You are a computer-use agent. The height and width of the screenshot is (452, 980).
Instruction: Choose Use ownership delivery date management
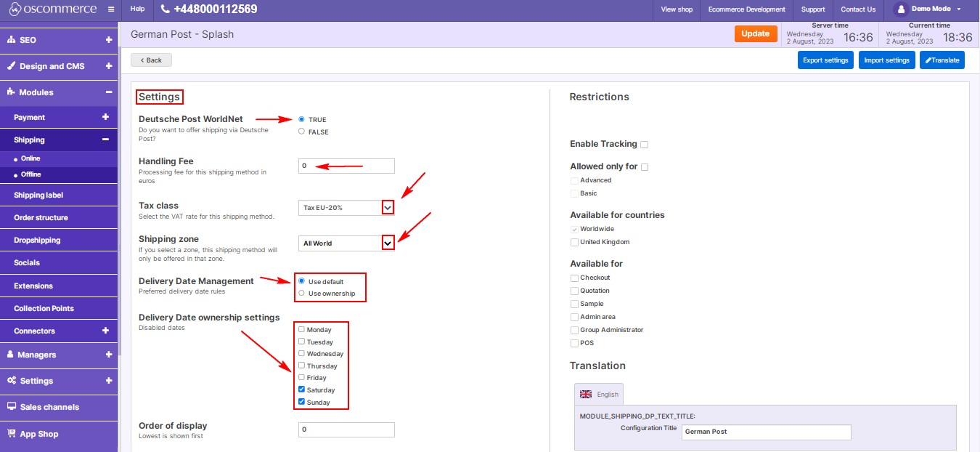pos(301,293)
